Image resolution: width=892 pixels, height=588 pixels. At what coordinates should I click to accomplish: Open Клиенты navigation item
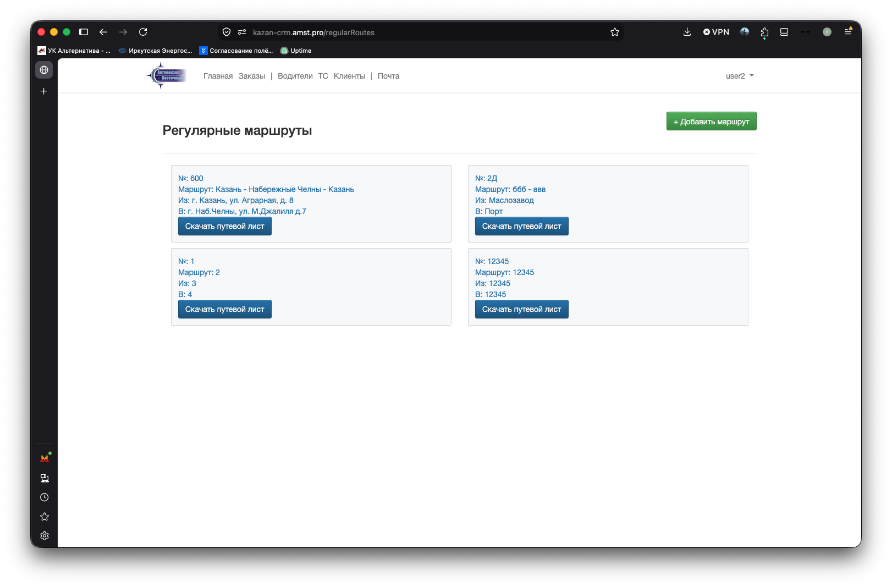349,76
